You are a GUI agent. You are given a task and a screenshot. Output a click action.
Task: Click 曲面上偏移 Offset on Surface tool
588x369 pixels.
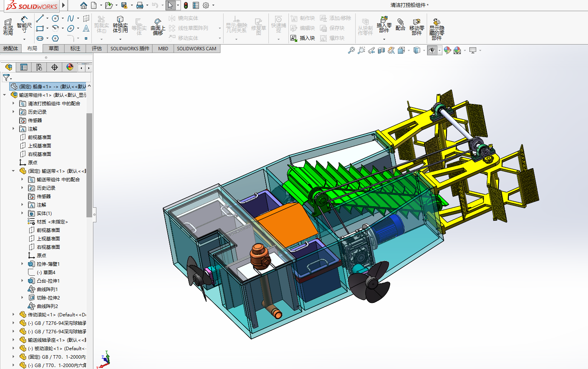(158, 27)
